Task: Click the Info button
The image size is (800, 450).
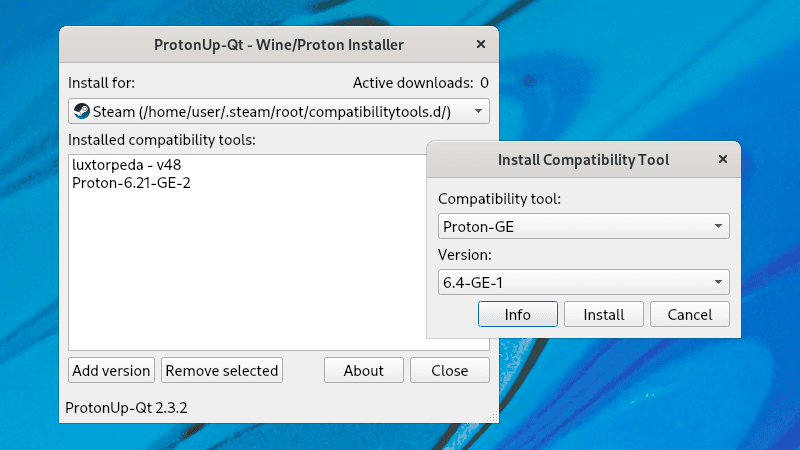Action: (x=517, y=314)
